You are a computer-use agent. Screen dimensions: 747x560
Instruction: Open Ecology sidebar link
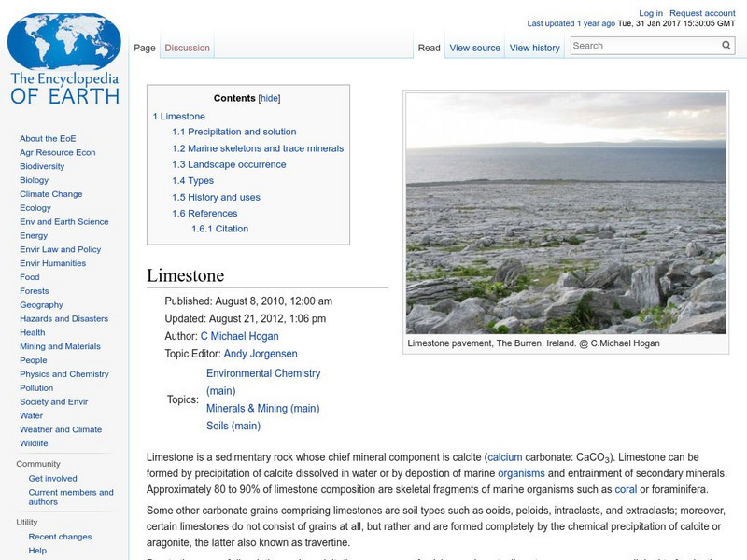pos(35,207)
